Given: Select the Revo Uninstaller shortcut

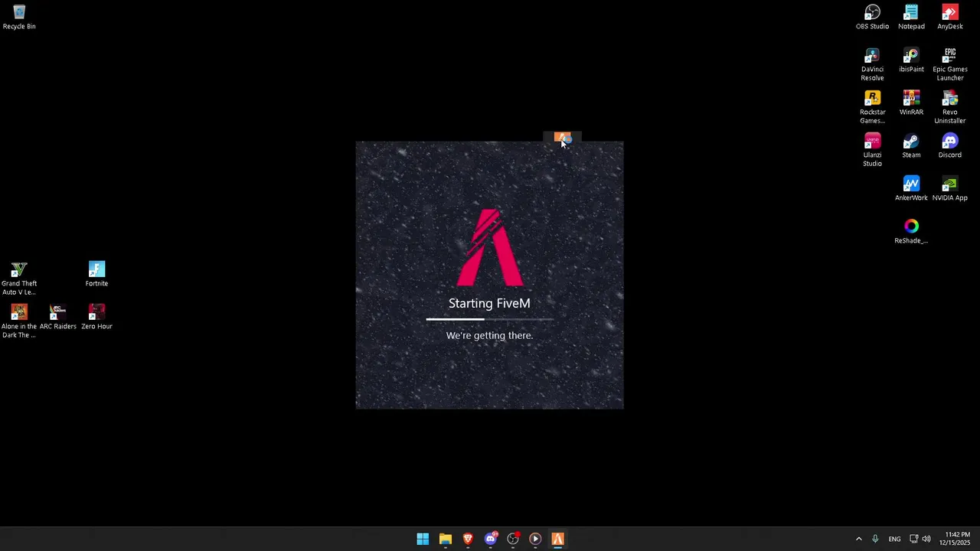Looking at the screenshot, I should [x=949, y=107].
